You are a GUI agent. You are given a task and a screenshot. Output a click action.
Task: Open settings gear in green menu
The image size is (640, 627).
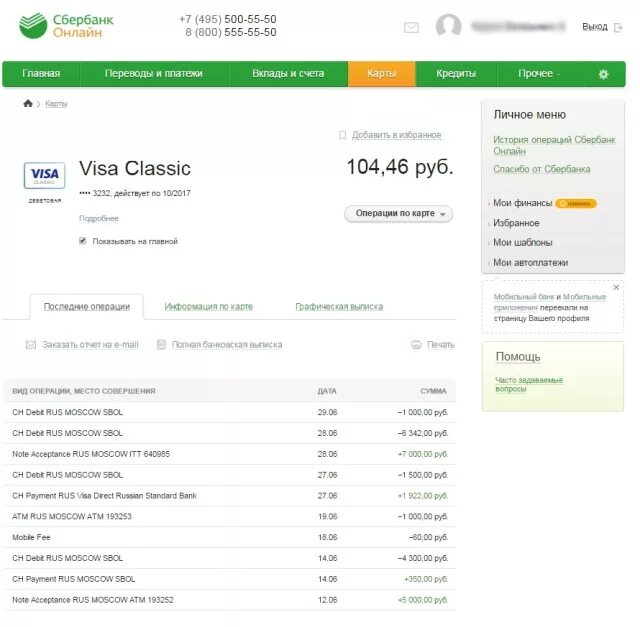tap(603, 74)
